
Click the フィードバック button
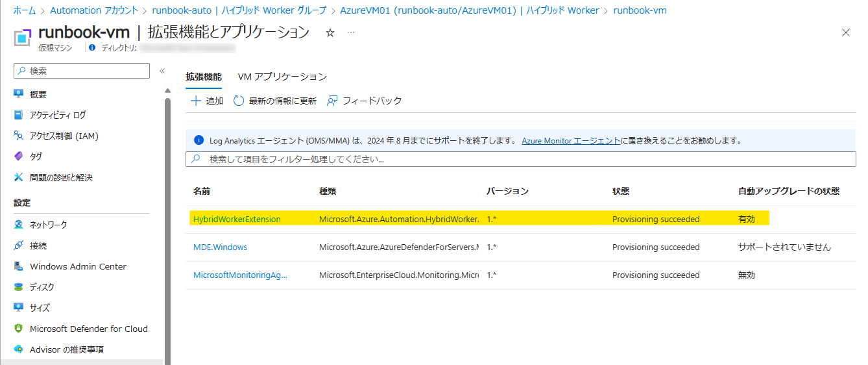pyautogui.click(x=365, y=101)
